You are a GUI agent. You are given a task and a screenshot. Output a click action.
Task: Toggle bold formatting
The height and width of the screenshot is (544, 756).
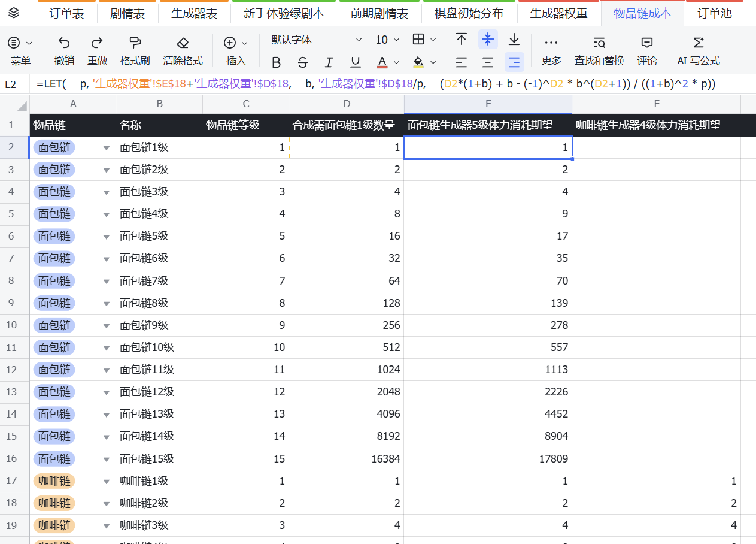(276, 62)
